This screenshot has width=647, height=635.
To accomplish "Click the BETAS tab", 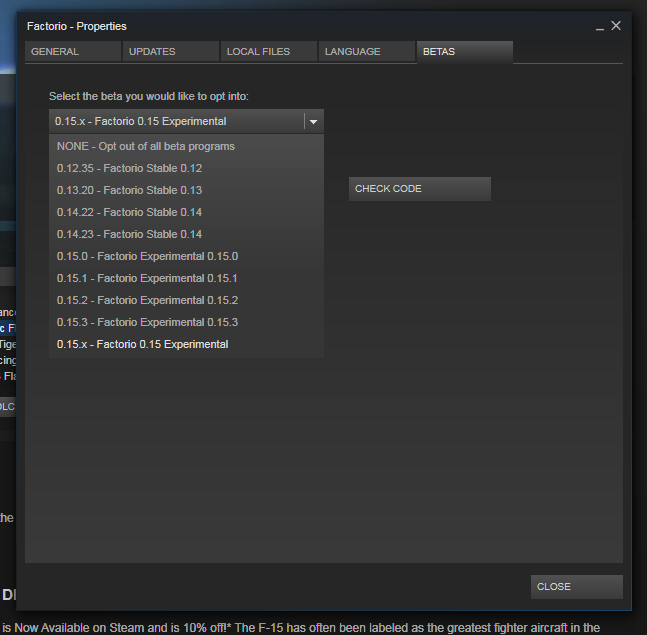I will coord(465,52).
